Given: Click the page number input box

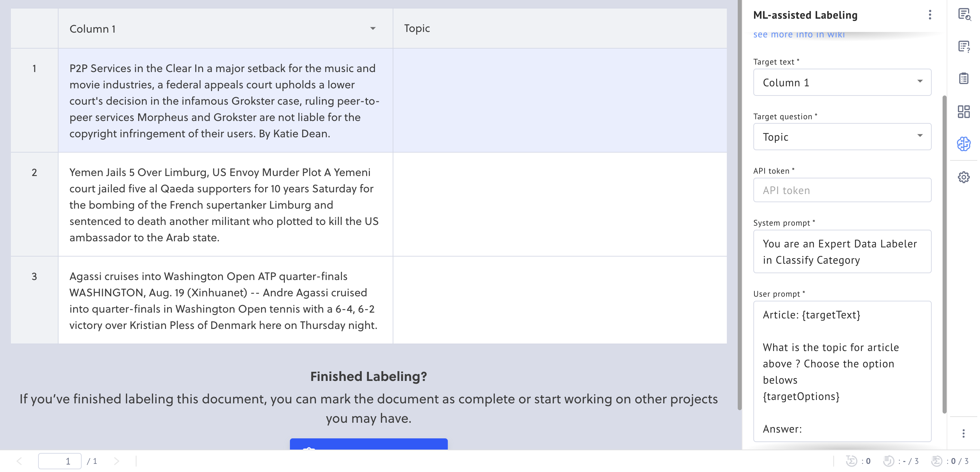Looking at the screenshot, I should tap(60, 461).
